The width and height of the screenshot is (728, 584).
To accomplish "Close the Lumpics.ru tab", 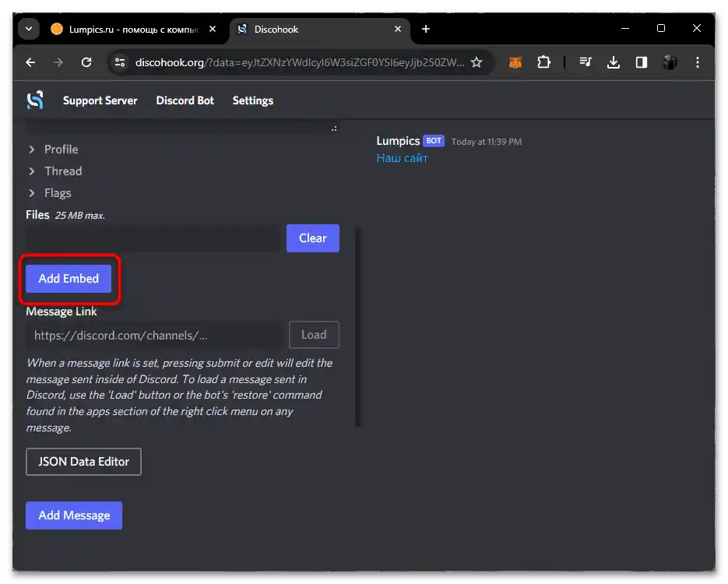I will pos(213,29).
